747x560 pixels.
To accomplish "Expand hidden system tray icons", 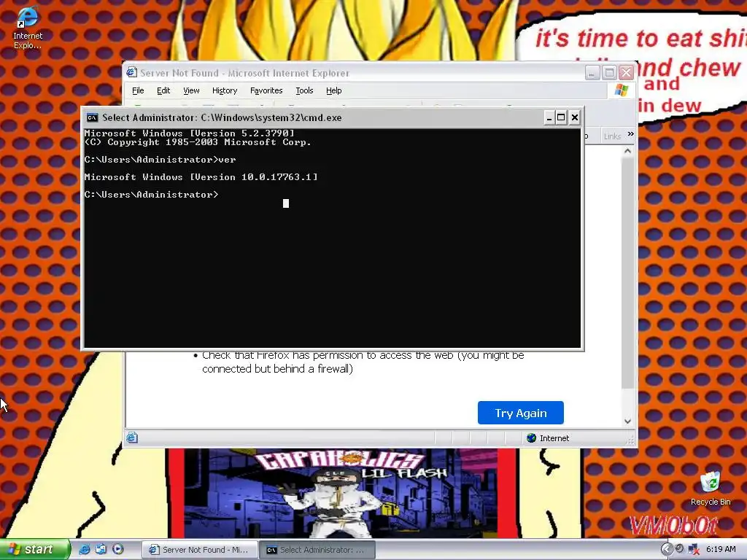I will [x=667, y=550].
